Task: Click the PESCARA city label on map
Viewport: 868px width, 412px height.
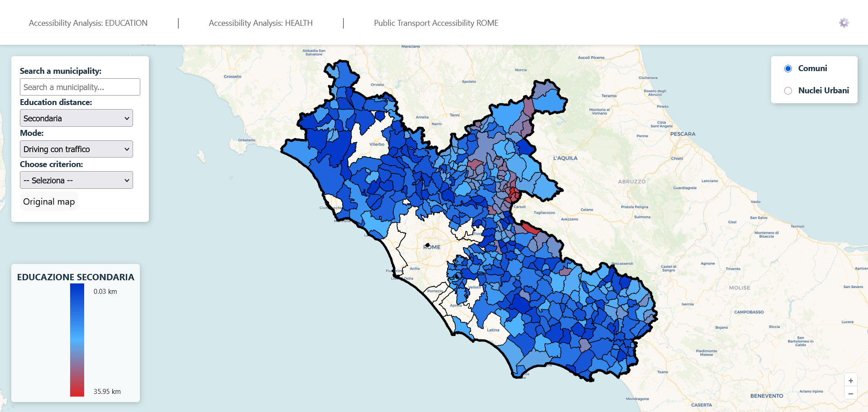Action: (682, 134)
